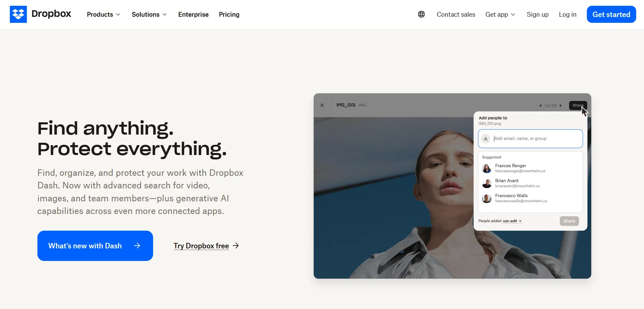Screen dimensions: 644x309
Task: Select Francesco Walls' avatar
Action: tap(487, 198)
